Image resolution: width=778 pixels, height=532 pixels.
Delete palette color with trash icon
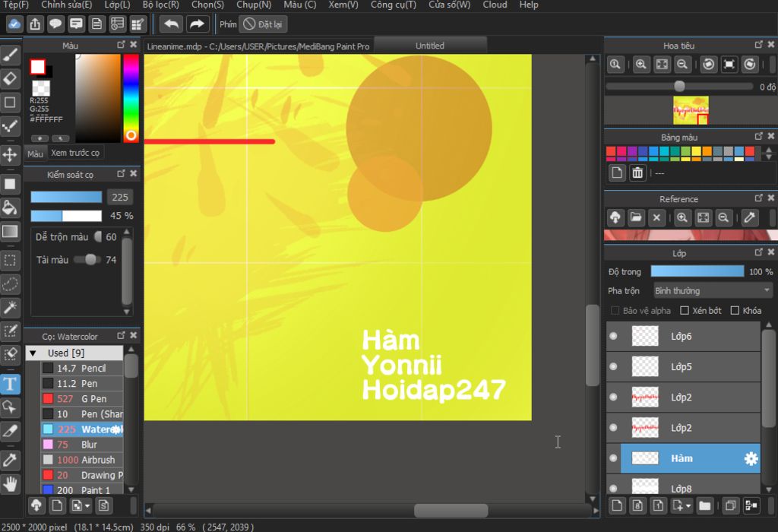[x=637, y=173]
